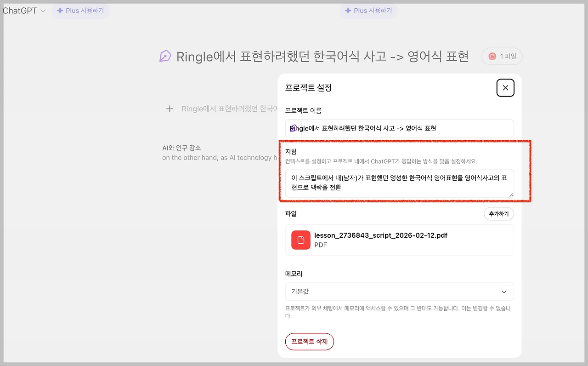This screenshot has height=366, width=588.
Task: Click the project title heading text
Action: pos(322,57)
